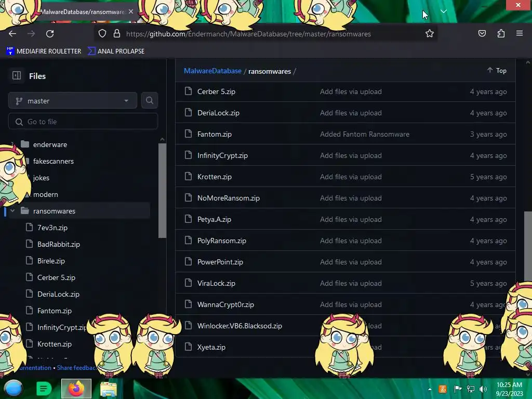Open PolyRansom.zip in the file list
This screenshot has height=399, width=532.
(x=221, y=241)
